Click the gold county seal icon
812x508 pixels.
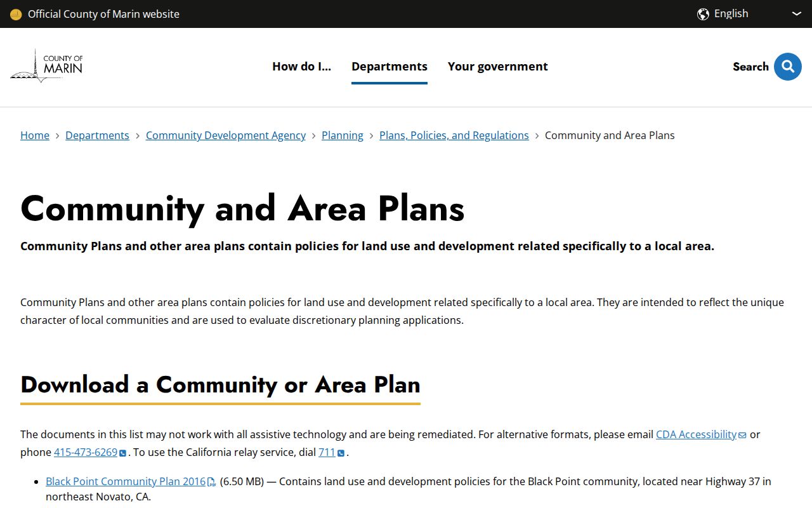(16, 14)
